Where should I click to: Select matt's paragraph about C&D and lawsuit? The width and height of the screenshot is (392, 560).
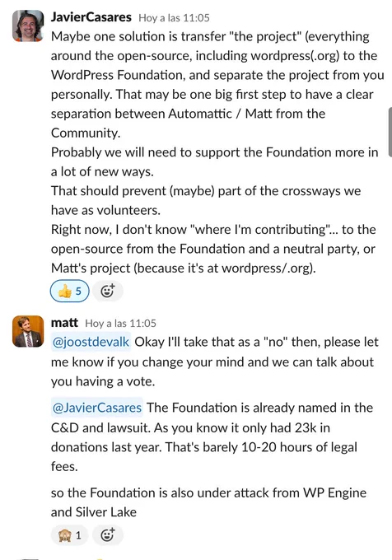point(212,437)
